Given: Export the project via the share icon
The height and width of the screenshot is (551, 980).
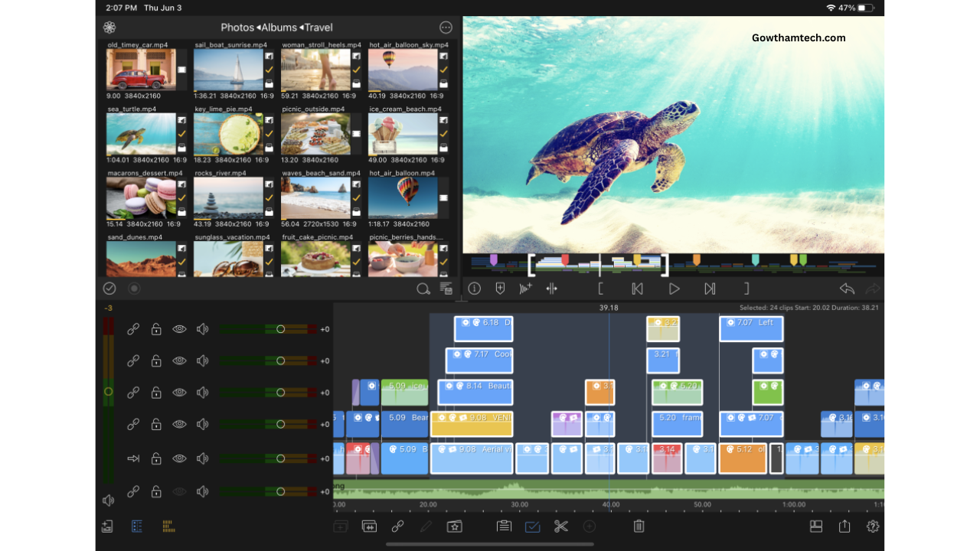Looking at the screenshot, I should [844, 527].
